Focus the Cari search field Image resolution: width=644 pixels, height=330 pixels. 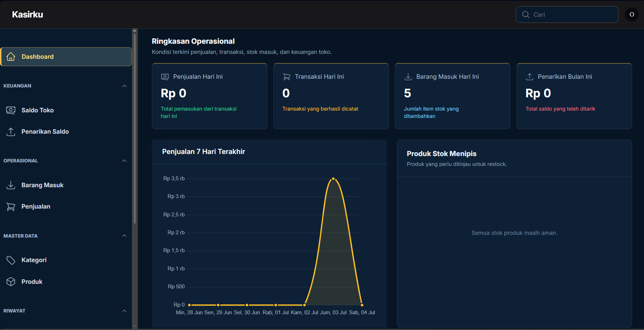point(567,14)
